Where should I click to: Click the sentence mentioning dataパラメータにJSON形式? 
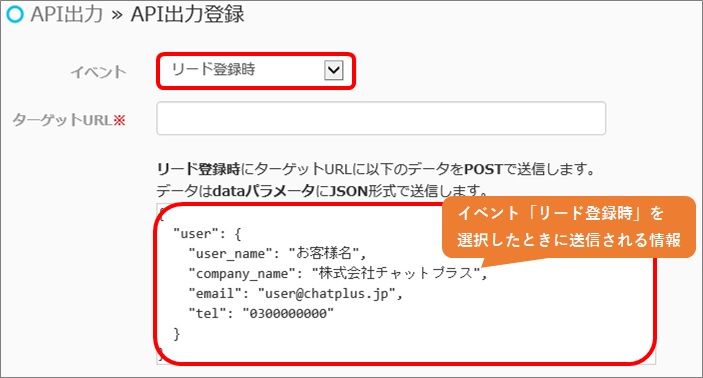click(322, 191)
